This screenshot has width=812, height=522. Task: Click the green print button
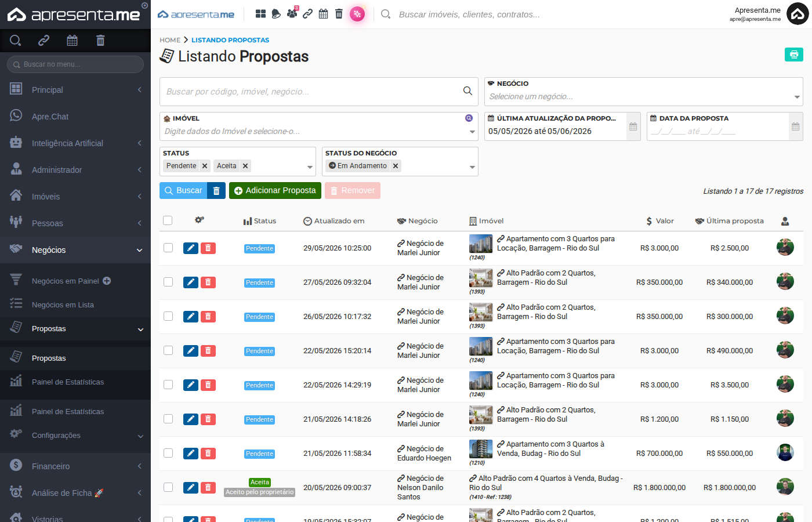pos(794,55)
